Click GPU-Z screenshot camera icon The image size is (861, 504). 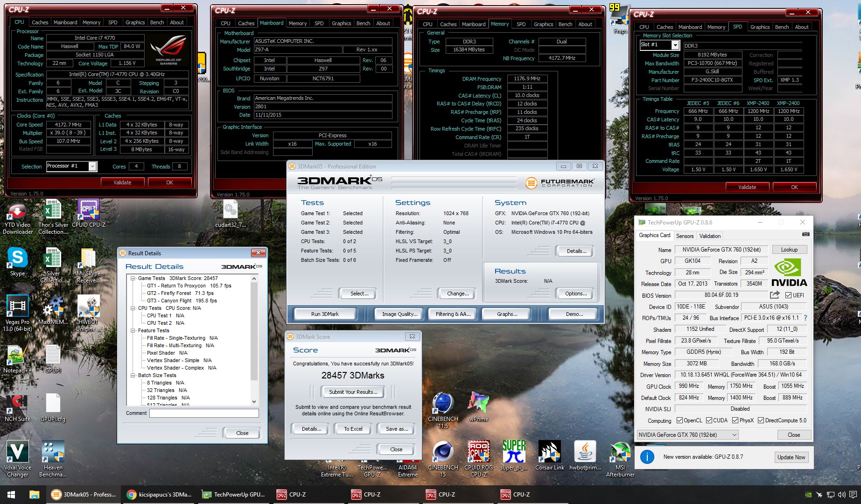[x=805, y=234]
